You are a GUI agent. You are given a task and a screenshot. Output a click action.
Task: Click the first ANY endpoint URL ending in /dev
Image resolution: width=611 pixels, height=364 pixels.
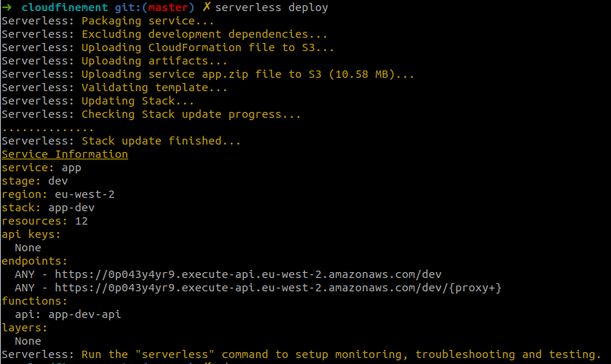(x=248, y=274)
